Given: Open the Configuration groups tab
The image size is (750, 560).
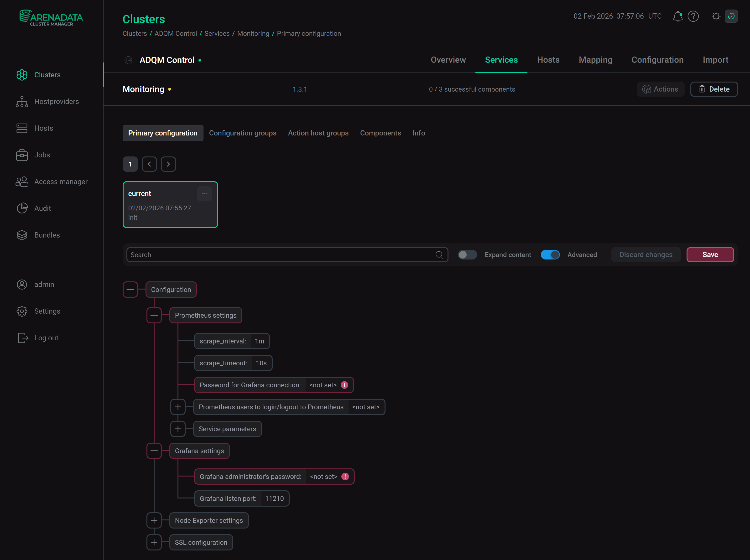Looking at the screenshot, I should pyautogui.click(x=243, y=133).
